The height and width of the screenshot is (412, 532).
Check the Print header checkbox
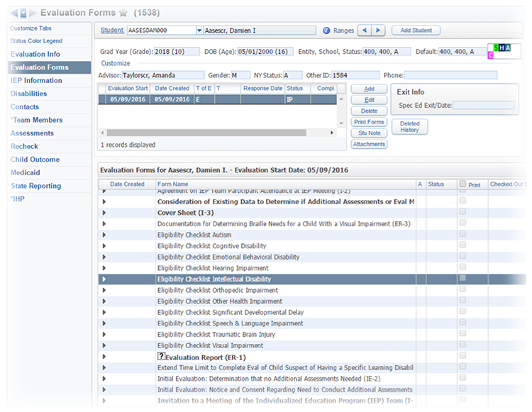tap(462, 184)
